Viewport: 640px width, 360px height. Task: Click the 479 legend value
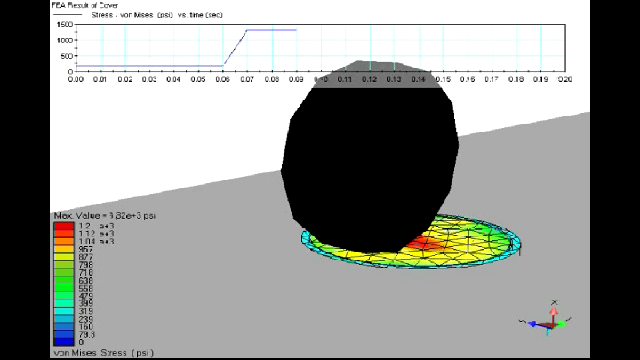pos(86,296)
